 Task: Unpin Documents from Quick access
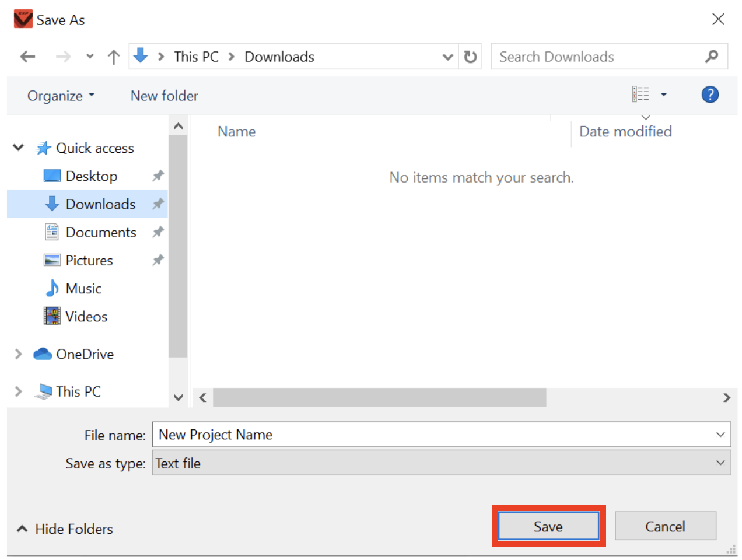tap(157, 232)
